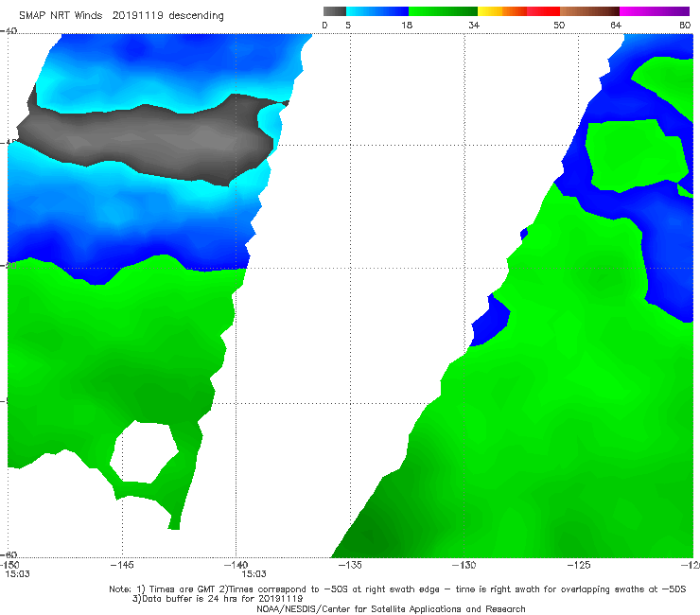Click the swath time '15:03' under -140
700x615 pixels.
pos(254,574)
